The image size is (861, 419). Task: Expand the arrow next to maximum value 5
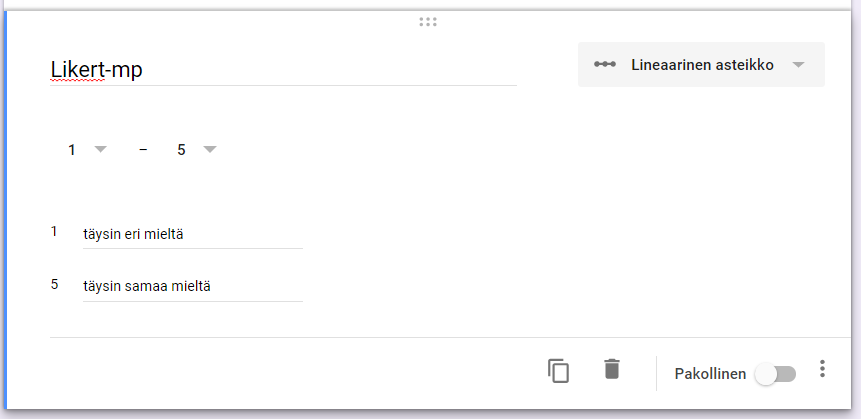pos(210,150)
